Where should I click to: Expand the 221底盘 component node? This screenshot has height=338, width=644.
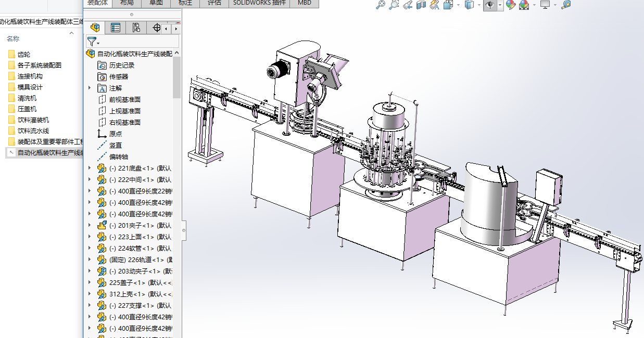point(90,168)
